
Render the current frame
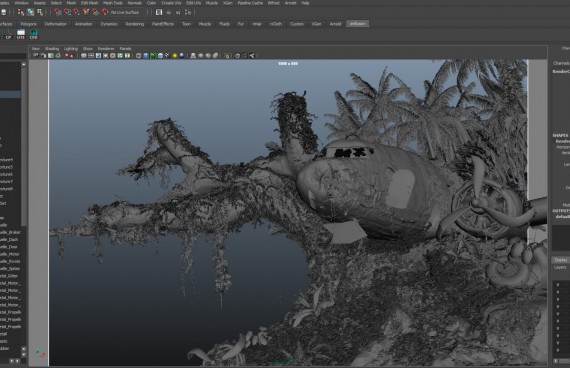tap(169, 12)
